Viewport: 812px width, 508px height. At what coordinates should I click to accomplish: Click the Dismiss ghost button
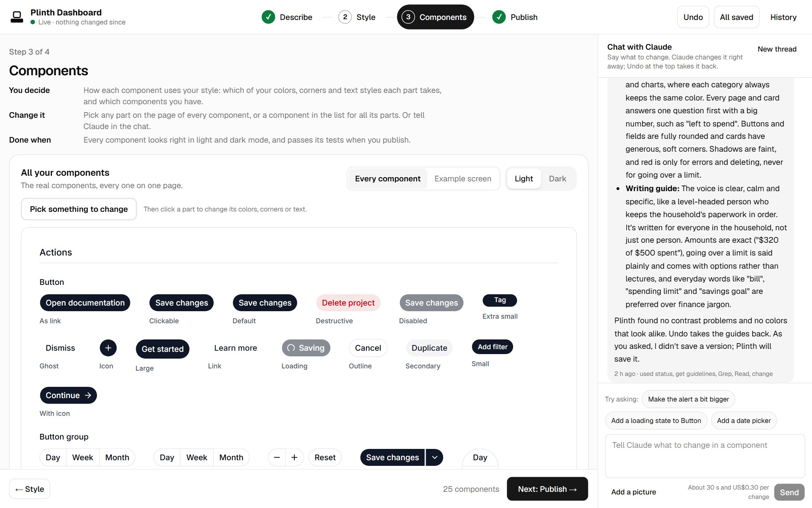pos(60,348)
